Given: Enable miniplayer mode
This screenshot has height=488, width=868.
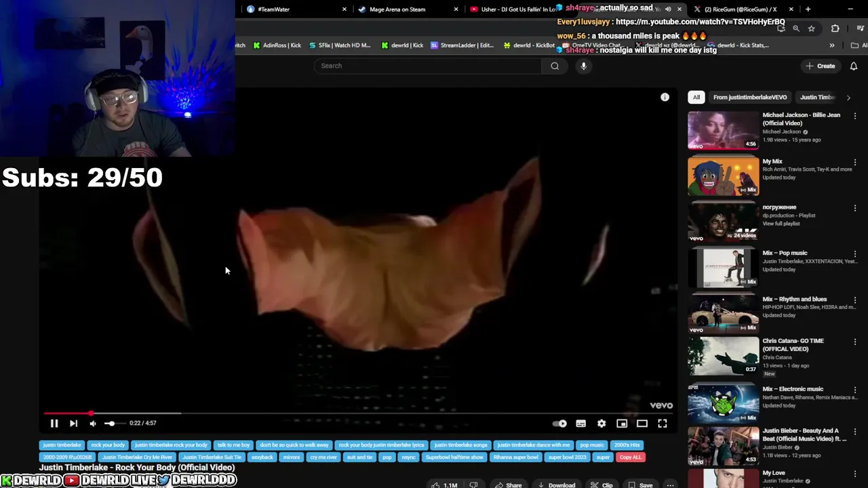Looking at the screenshot, I should point(622,423).
